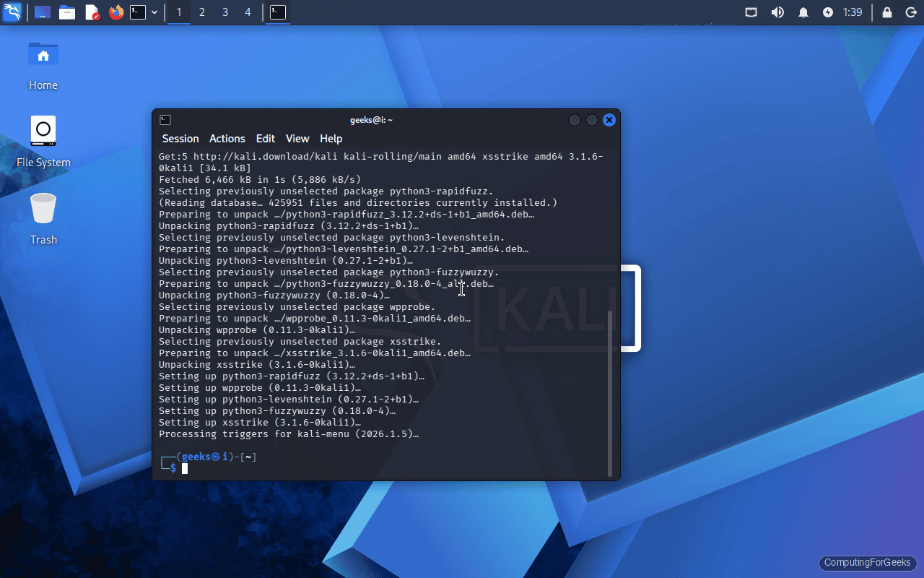Image resolution: width=924 pixels, height=578 pixels.
Task: Open the notifications bell icon
Action: tap(803, 12)
